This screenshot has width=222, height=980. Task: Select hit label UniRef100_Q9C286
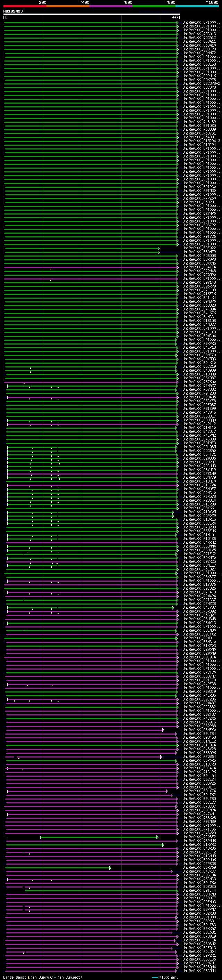tap(199, 699)
